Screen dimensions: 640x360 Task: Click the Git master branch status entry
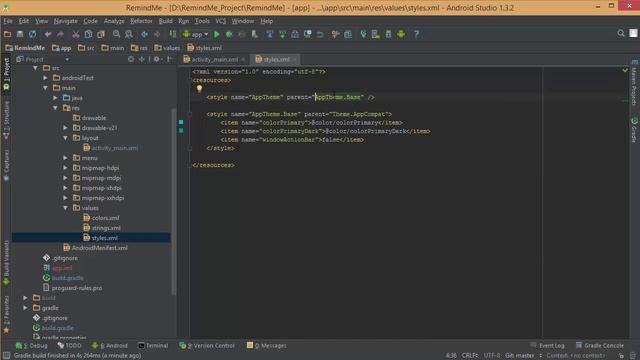coord(519,356)
